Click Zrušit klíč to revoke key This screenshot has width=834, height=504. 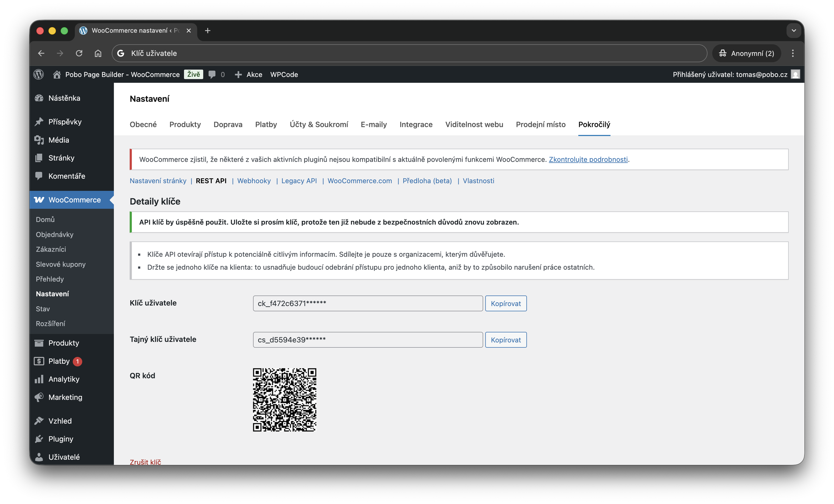click(x=145, y=462)
